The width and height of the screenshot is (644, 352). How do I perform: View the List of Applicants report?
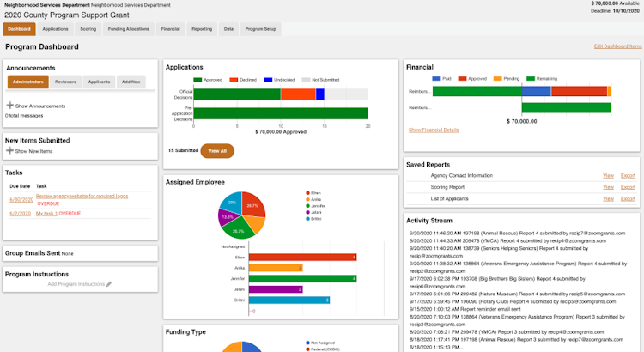coord(608,198)
